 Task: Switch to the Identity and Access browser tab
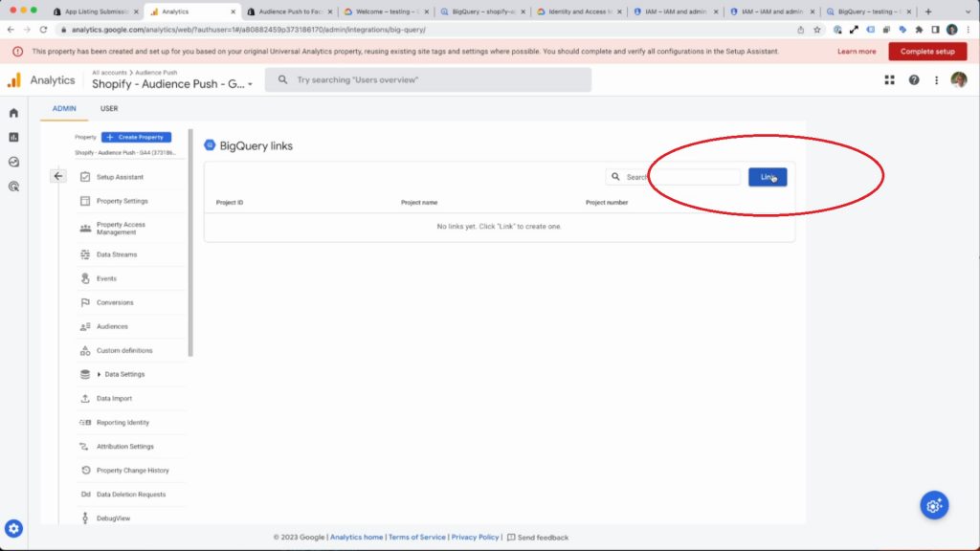tap(579, 11)
